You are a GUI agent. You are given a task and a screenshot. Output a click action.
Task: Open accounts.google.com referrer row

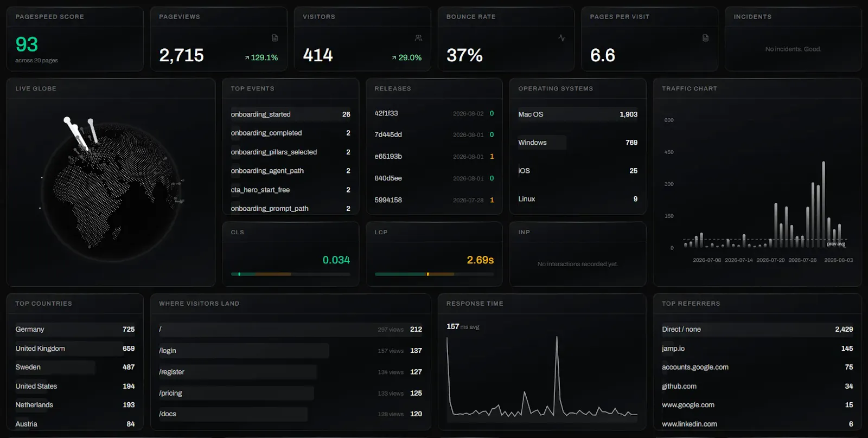757,367
